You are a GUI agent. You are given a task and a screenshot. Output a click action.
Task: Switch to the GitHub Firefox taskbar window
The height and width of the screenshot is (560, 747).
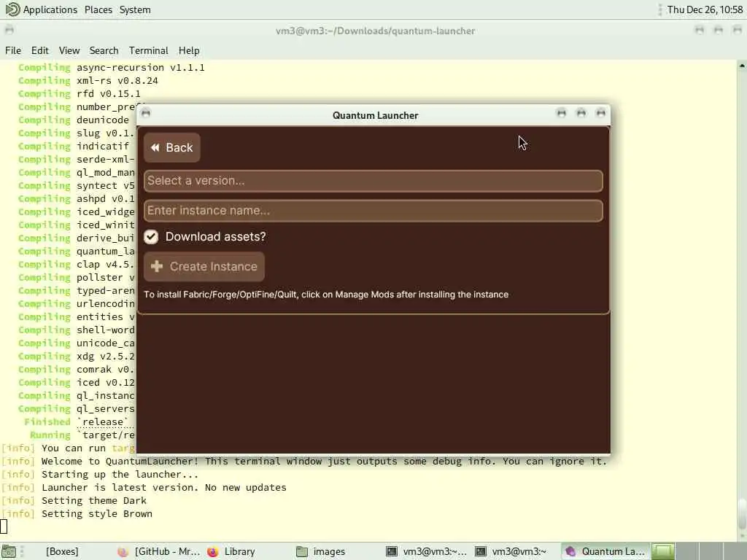[x=159, y=551]
